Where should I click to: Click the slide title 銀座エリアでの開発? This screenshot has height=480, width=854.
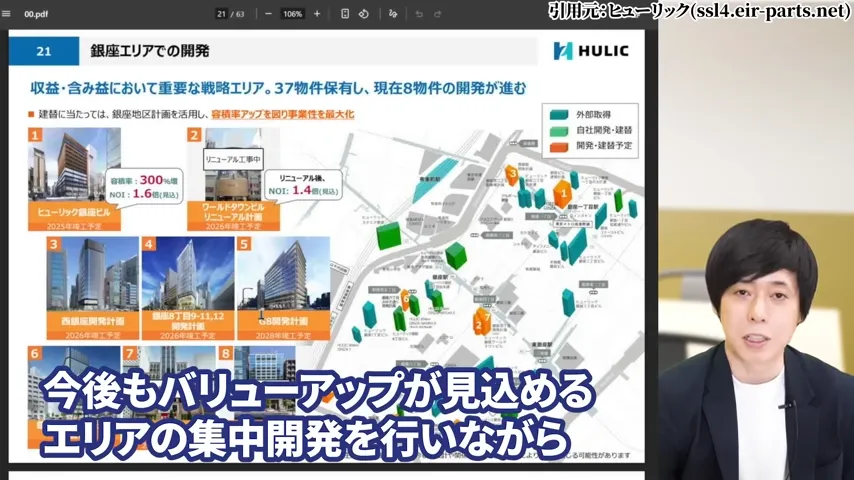click(150, 51)
